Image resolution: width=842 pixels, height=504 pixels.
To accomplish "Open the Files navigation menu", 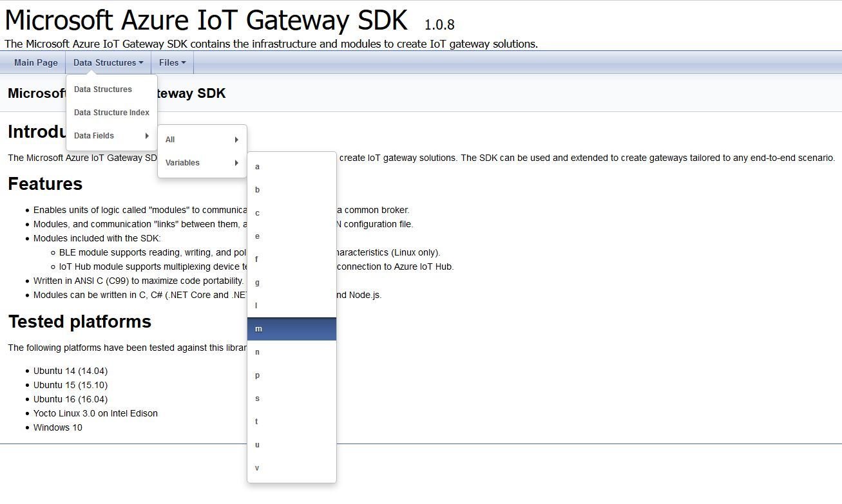I will tap(172, 62).
